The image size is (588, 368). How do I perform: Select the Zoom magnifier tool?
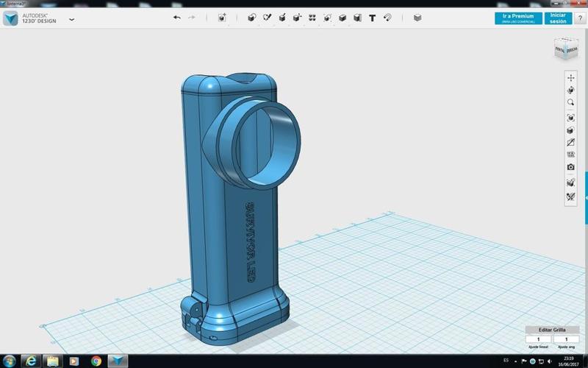(570, 103)
